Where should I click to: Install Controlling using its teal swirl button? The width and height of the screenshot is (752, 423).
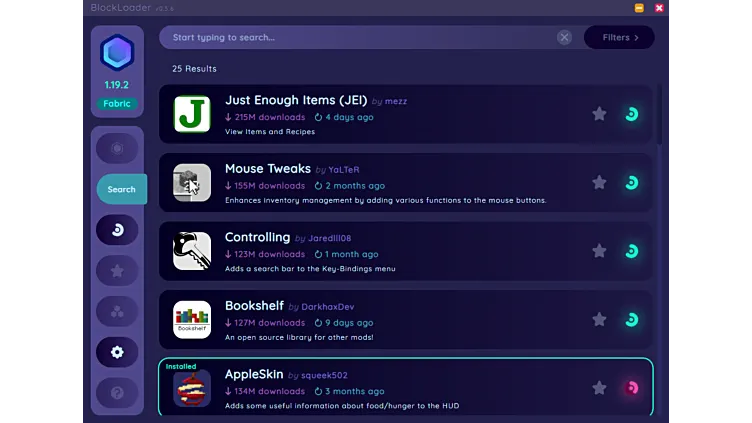[631, 251]
